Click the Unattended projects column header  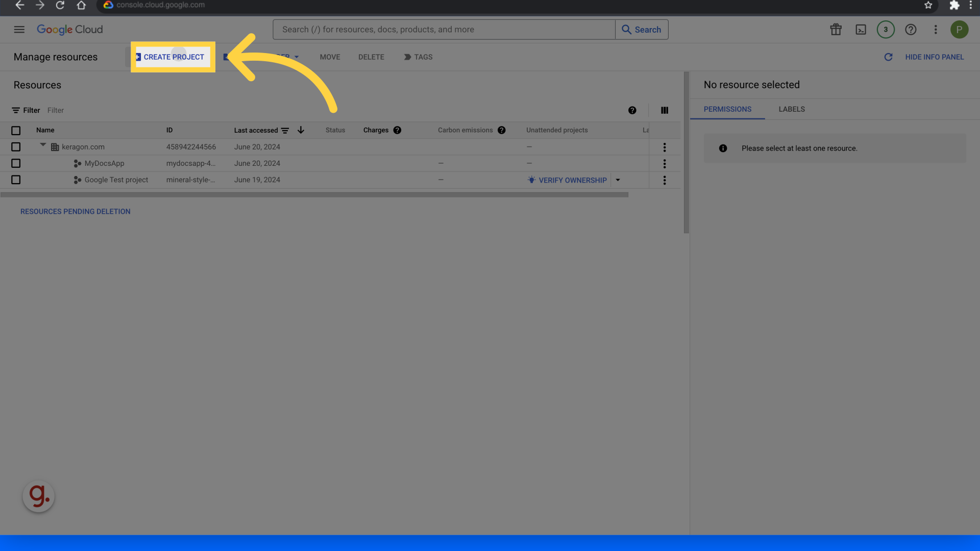[557, 130]
